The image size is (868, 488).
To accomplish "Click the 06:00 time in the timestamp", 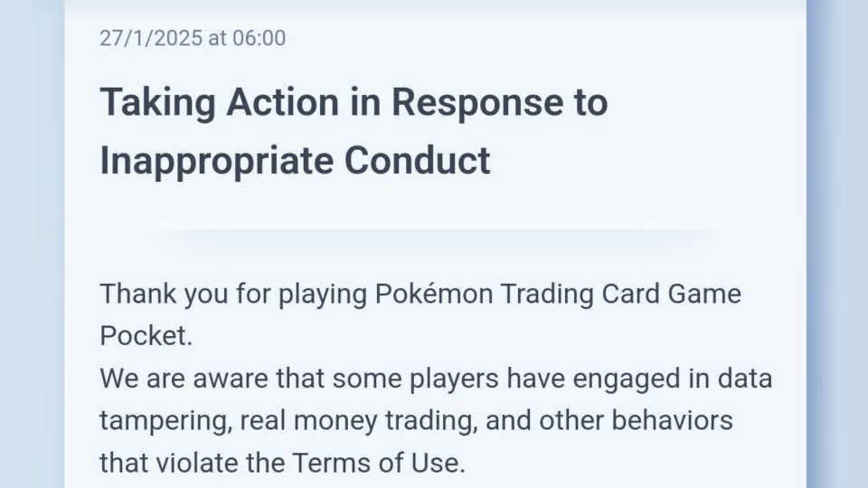I will pos(259,38).
